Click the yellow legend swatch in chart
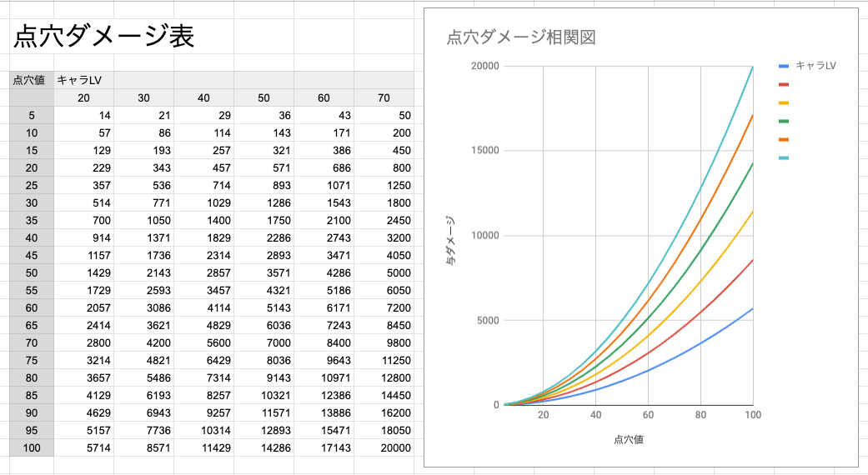The height and width of the screenshot is (475, 868). (783, 102)
